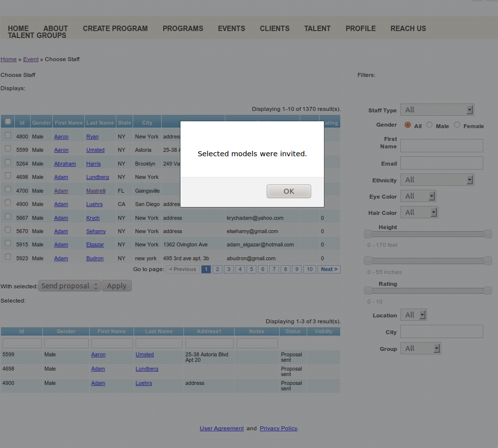Click the Notes filter box in Selected table
498x448 pixels.
[x=257, y=343]
